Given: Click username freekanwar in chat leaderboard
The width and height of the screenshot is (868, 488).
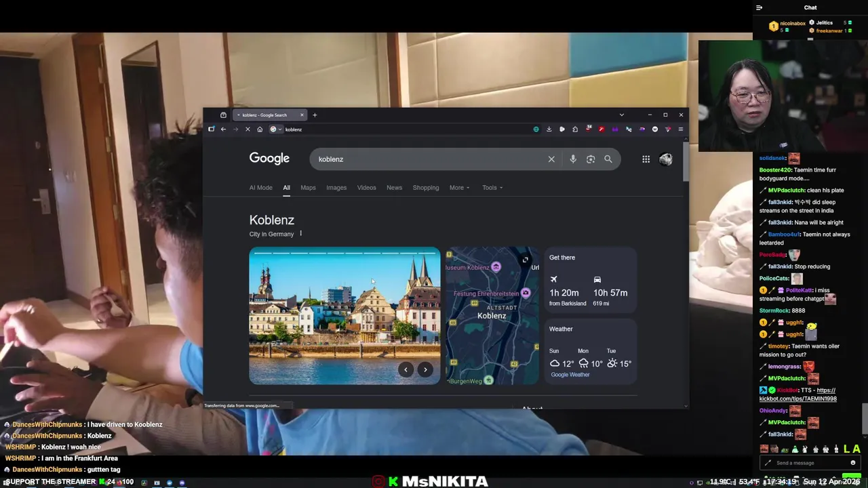Looking at the screenshot, I should 829,31.
